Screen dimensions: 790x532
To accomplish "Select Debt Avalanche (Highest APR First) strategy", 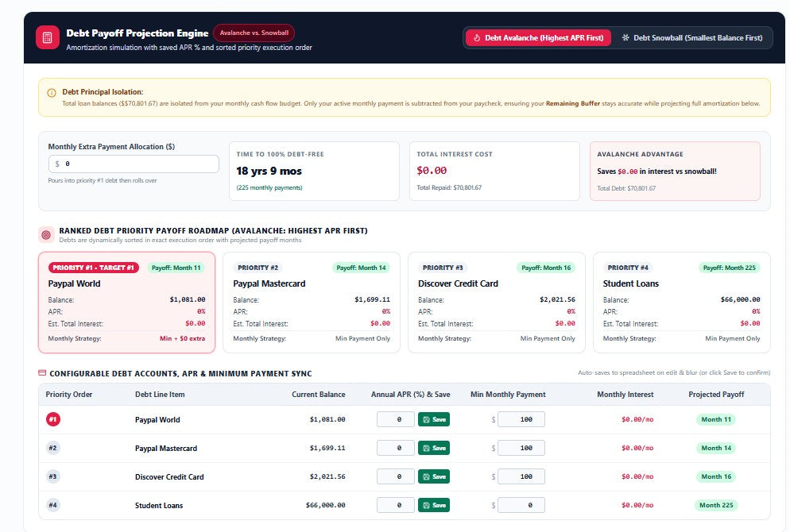I will (x=538, y=38).
